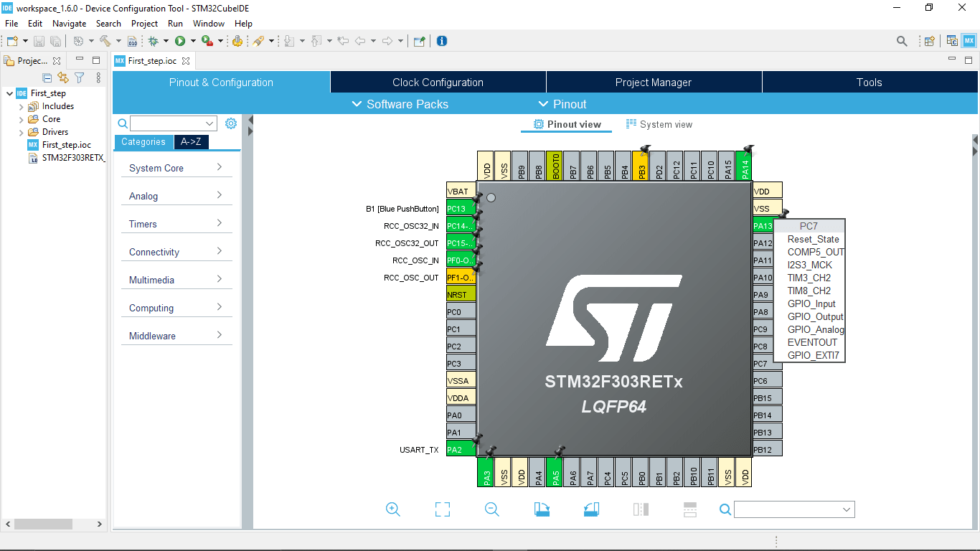Viewport: 980px width, 551px height.
Task: Click the New file toolbar icon
Action: point(12,41)
